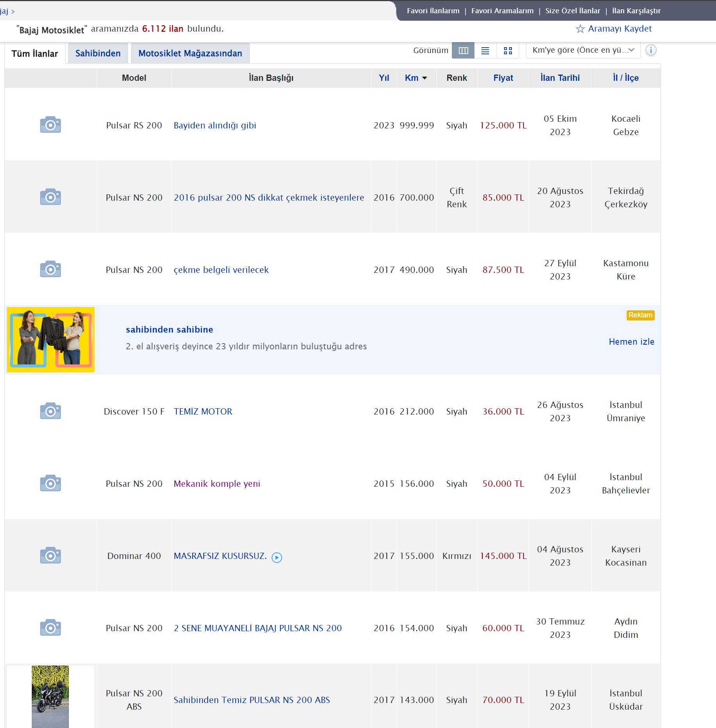Click price 36.000 TL
The height and width of the screenshot is (728, 716).
click(x=503, y=411)
